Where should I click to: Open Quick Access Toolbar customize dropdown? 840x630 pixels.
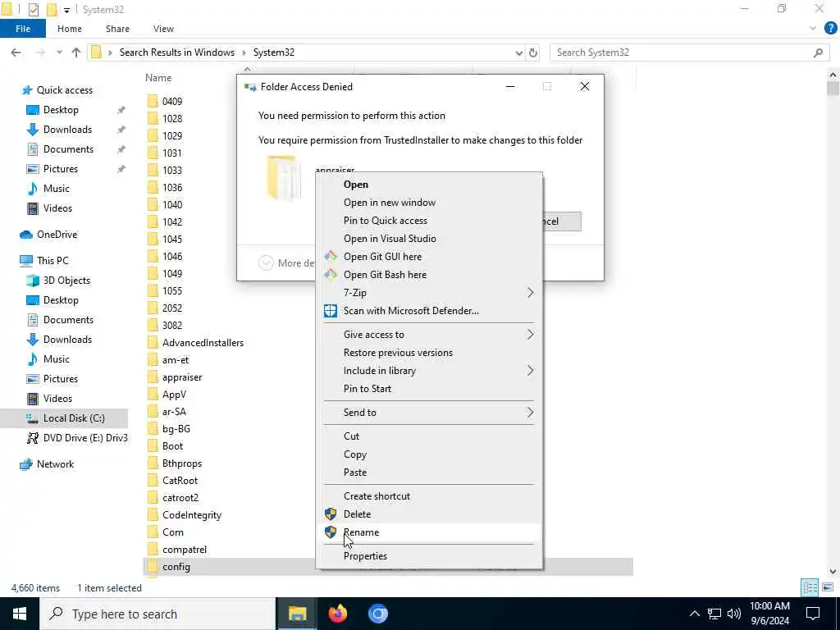[66, 10]
